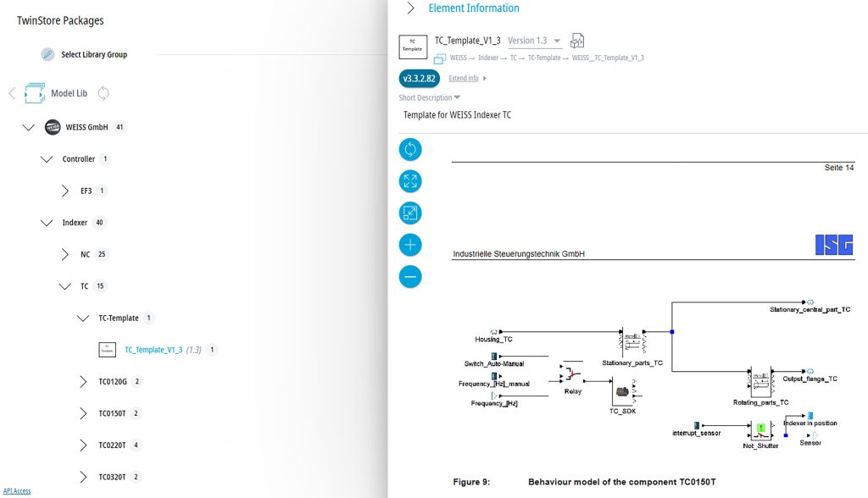The image size is (868, 498).
Task: Click the fullscreen expand arrows button
Action: pos(410,181)
